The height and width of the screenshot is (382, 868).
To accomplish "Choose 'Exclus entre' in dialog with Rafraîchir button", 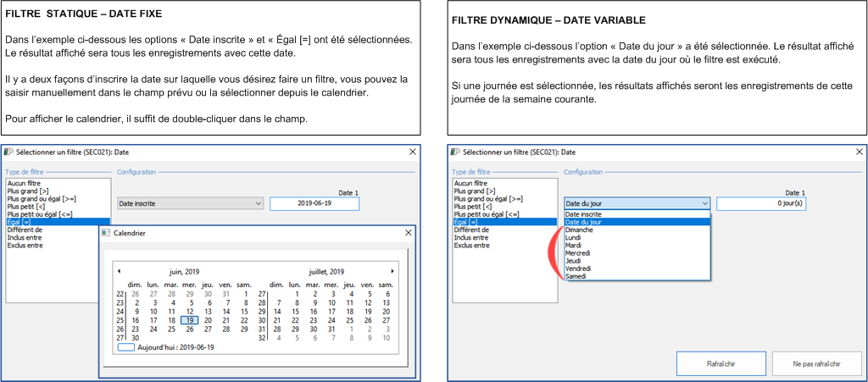I will click(472, 245).
